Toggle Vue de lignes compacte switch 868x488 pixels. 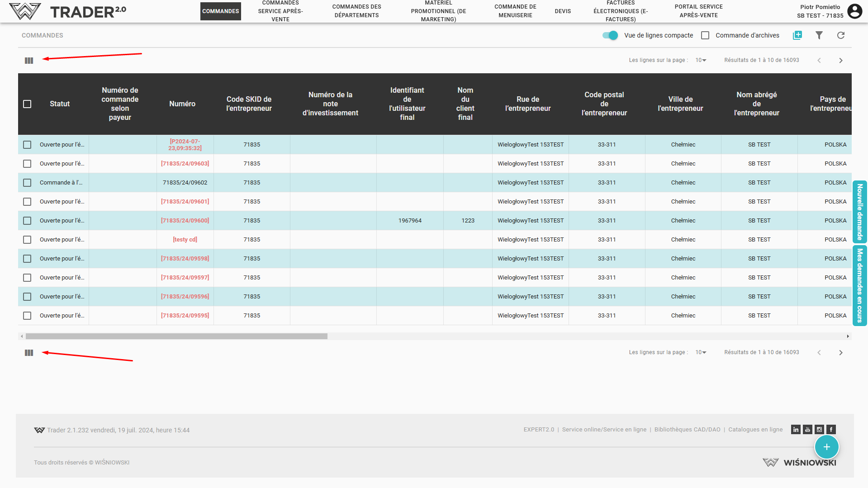(610, 35)
